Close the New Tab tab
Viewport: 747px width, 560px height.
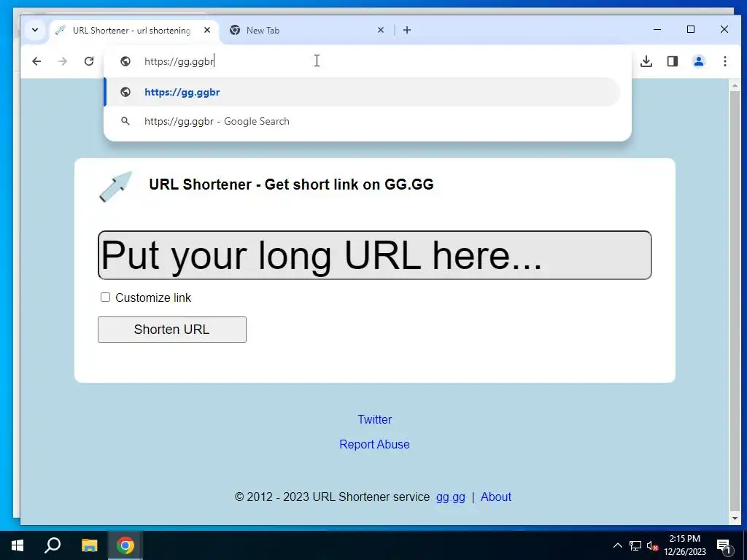[381, 30]
